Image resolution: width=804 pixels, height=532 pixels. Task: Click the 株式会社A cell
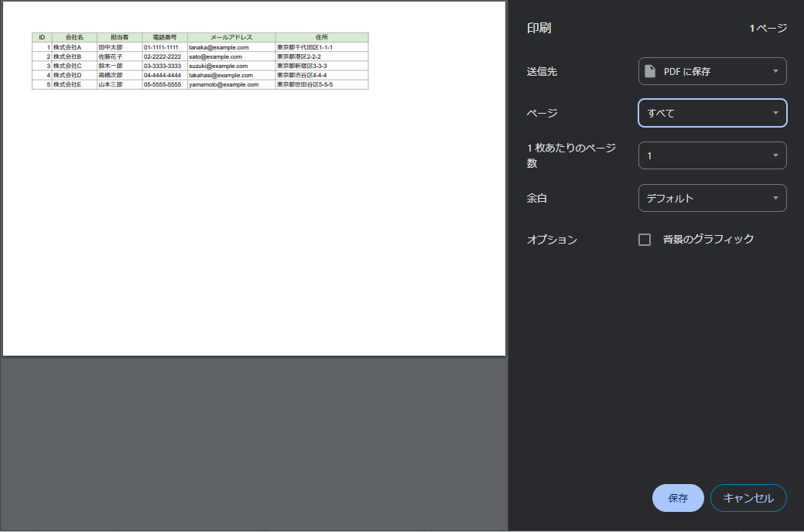74,47
